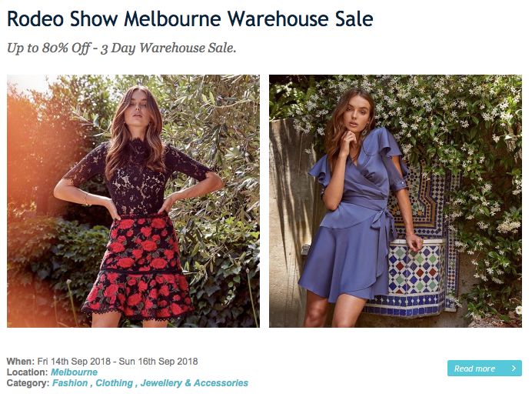This screenshot has width=532, height=407.
Task: Click the Category: label
Action: point(28,383)
